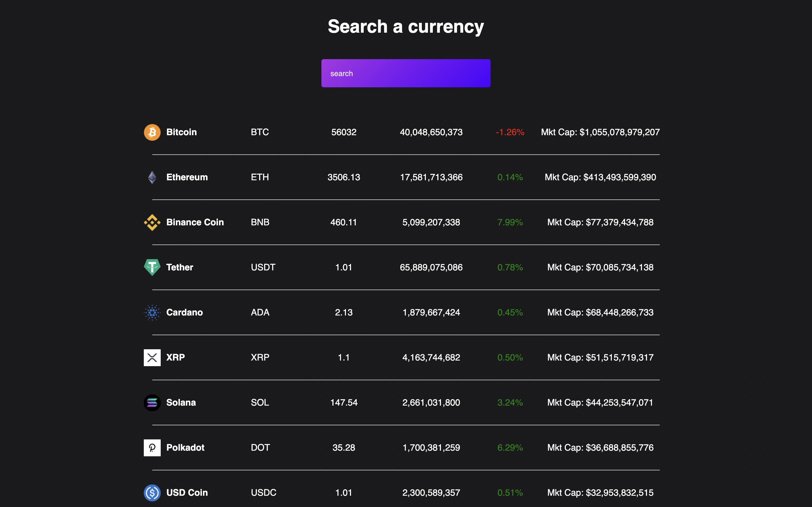The height and width of the screenshot is (507, 812).
Task: Click Binance Coin's 7.99% change value
Action: click(x=510, y=222)
